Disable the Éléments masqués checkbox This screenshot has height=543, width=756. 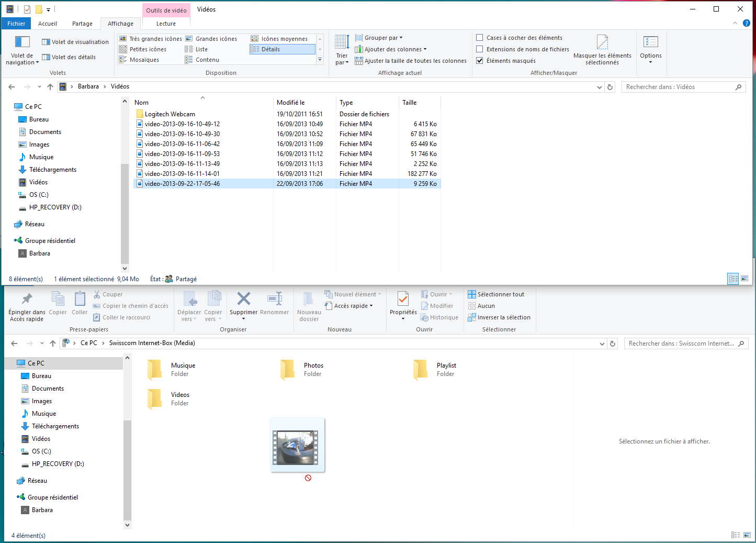click(479, 60)
